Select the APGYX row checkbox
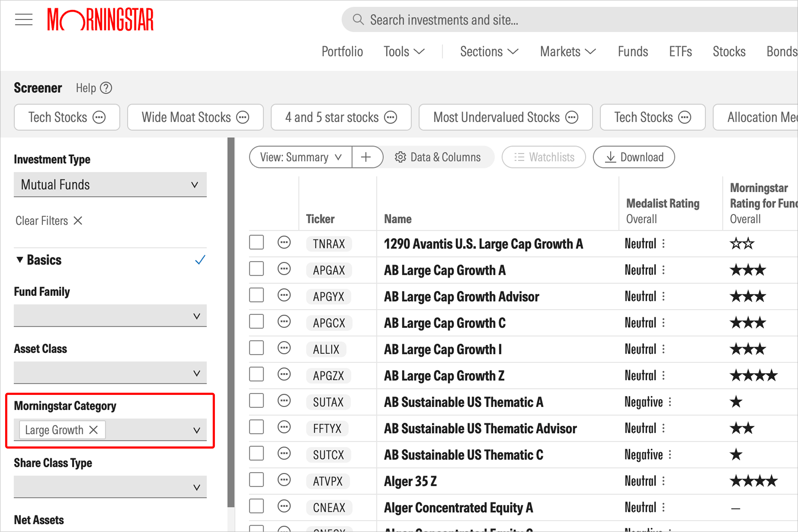The image size is (798, 532). tap(256, 295)
